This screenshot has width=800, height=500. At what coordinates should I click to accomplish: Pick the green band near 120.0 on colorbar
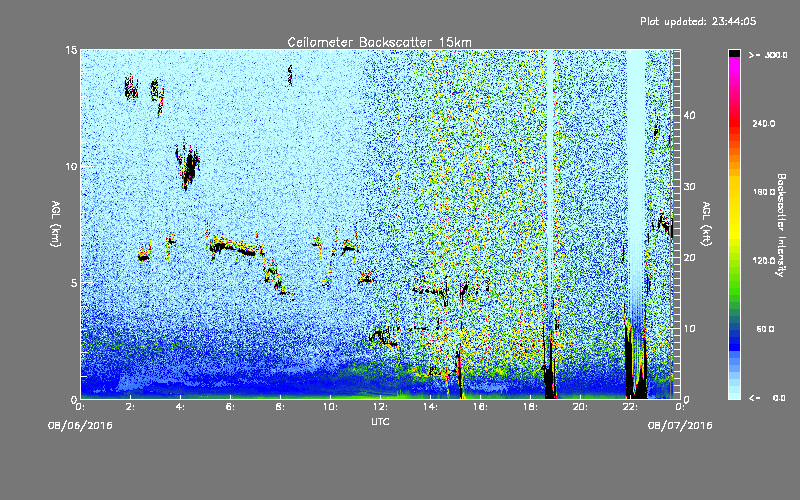(734, 265)
